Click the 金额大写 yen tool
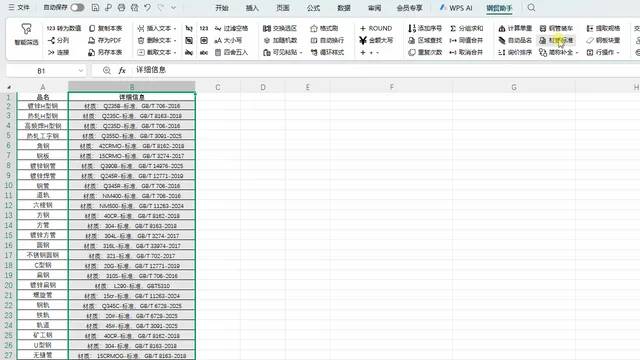 pyautogui.click(x=376, y=40)
